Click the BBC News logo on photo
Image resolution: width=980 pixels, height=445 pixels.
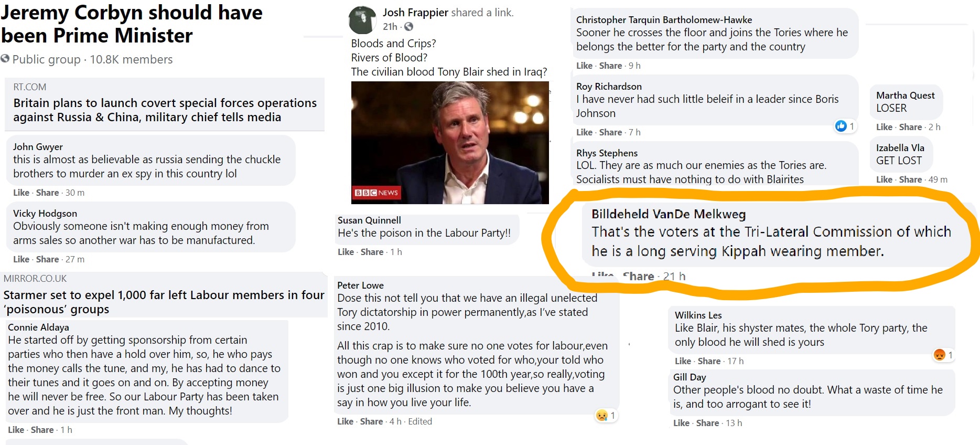coord(376,193)
